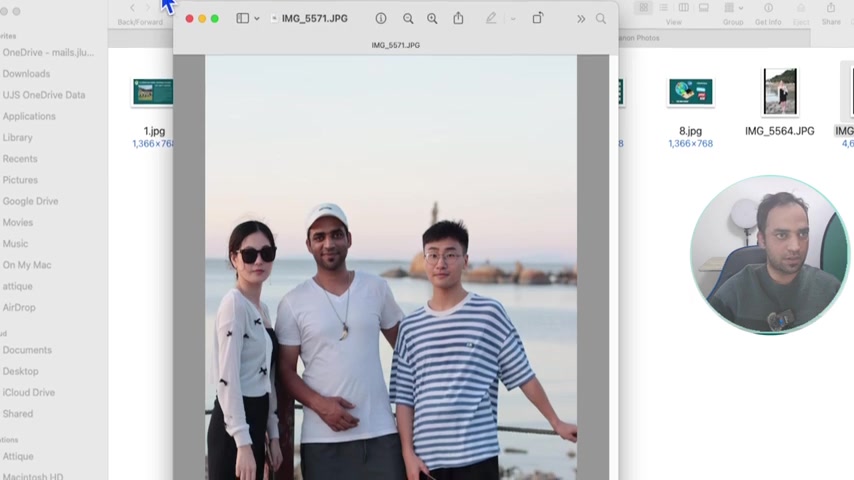The height and width of the screenshot is (480, 854).
Task: Show image info inspector in Preview
Action: [x=381, y=19]
